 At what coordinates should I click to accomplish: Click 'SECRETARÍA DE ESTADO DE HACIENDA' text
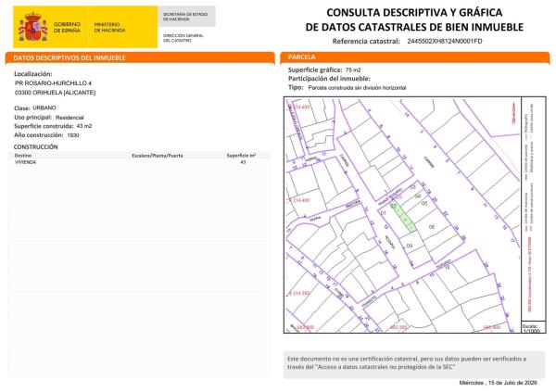pos(185,17)
